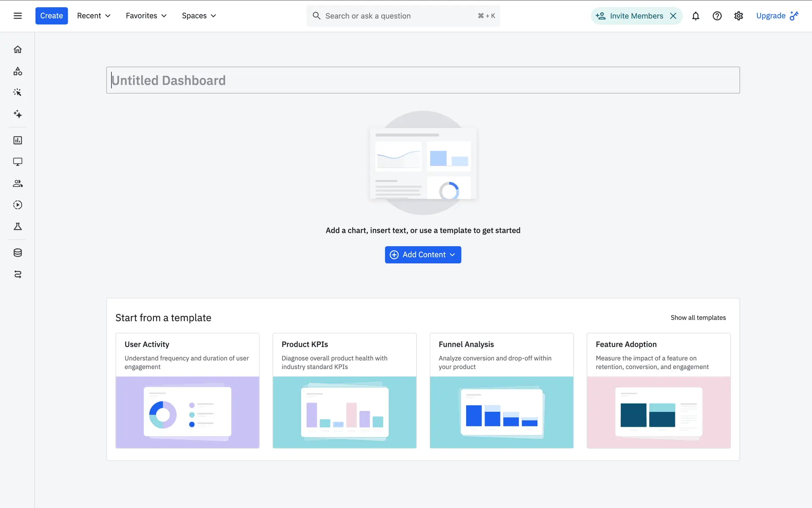Go to Home via sidebar icon
This screenshot has width=812, height=508.
[x=17, y=50]
